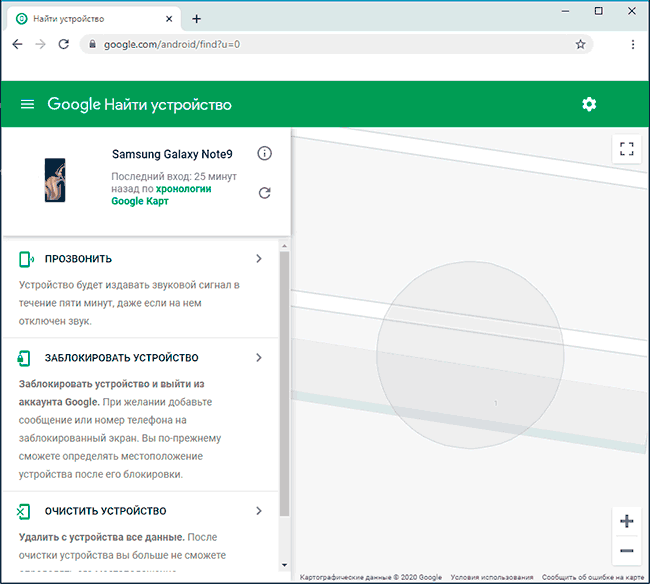Click ПРОЗВОНИТЬ to ring device

click(x=78, y=259)
